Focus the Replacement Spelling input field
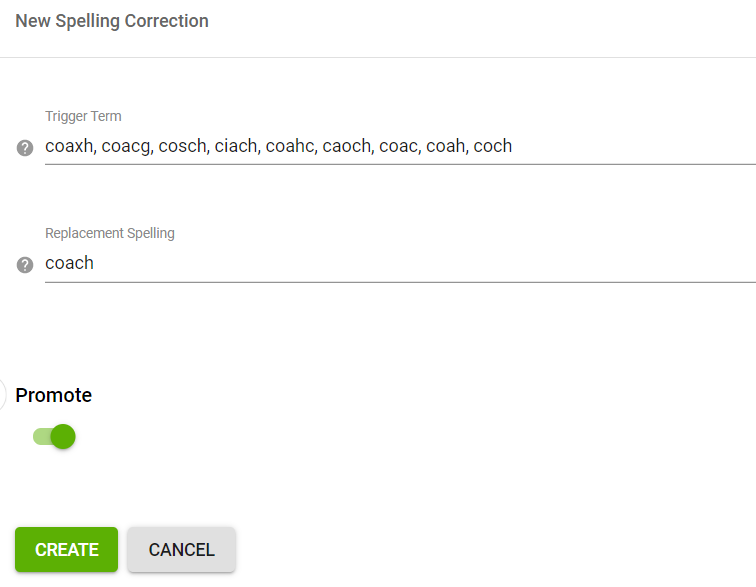Image resolution: width=756 pixels, height=587 pixels. point(400,263)
